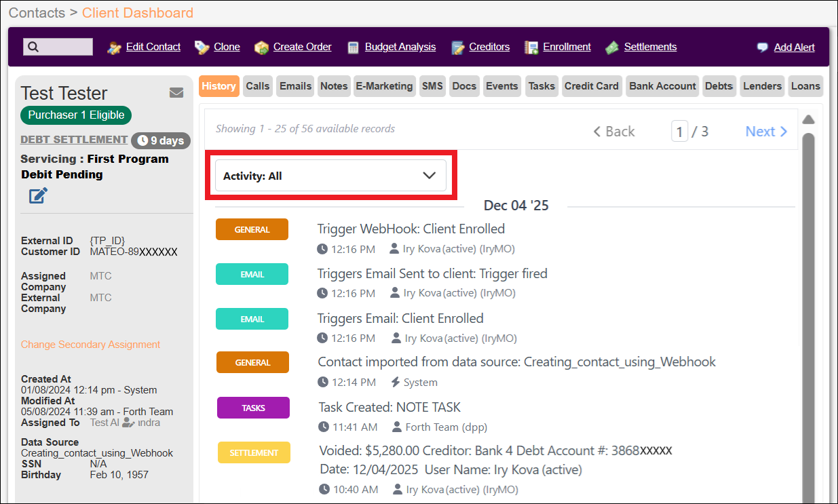The width and height of the screenshot is (838, 504).
Task: Click the EMAIL tag on Trigger fired row
Action: coord(252,274)
